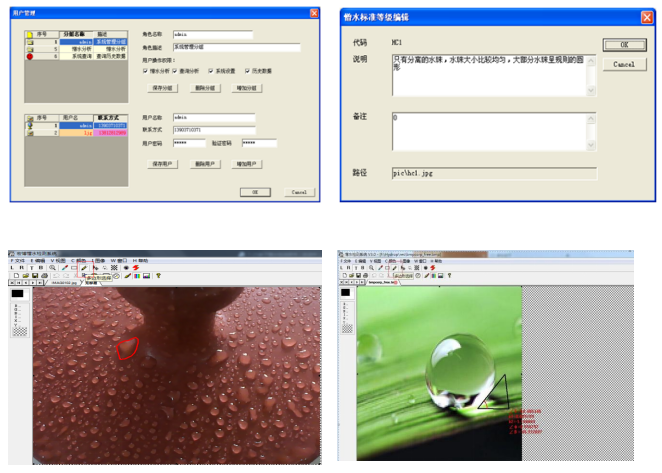This screenshot has height=473, width=662.
Task: Click the red lightning bolt icon in bottom-left toolbar
Action: [x=135, y=268]
